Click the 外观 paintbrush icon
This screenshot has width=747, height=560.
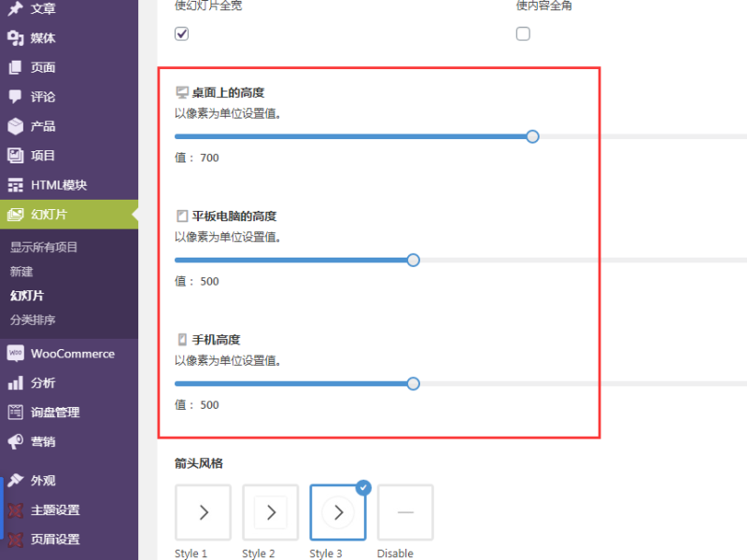click(x=15, y=480)
